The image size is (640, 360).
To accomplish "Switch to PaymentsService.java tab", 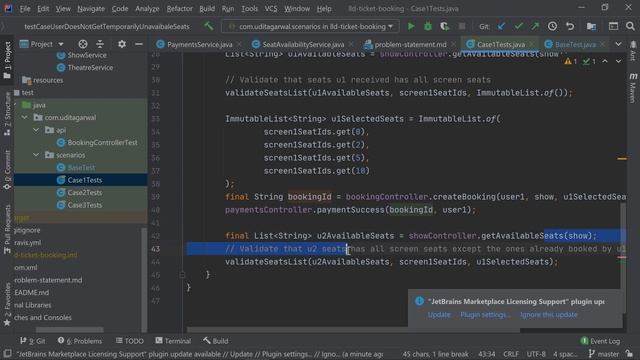I will tap(200, 44).
